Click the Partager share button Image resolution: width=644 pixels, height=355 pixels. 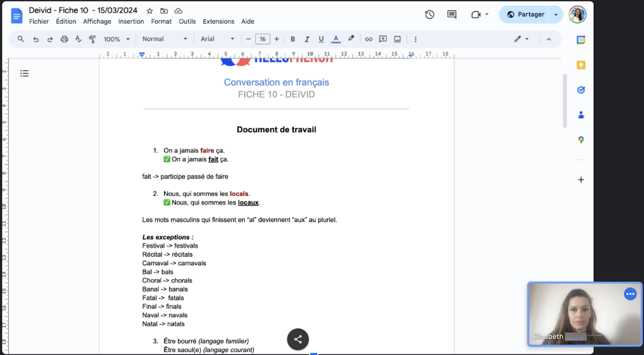[x=525, y=14]
